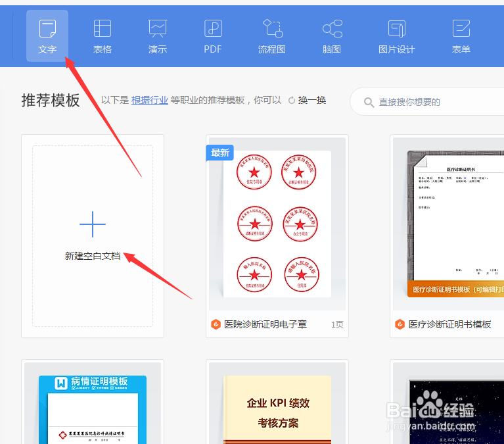This screenshot has height=444, width=504.
Task: Click the 医疗诊断证明书模板 title text
Action: point(449,324)
